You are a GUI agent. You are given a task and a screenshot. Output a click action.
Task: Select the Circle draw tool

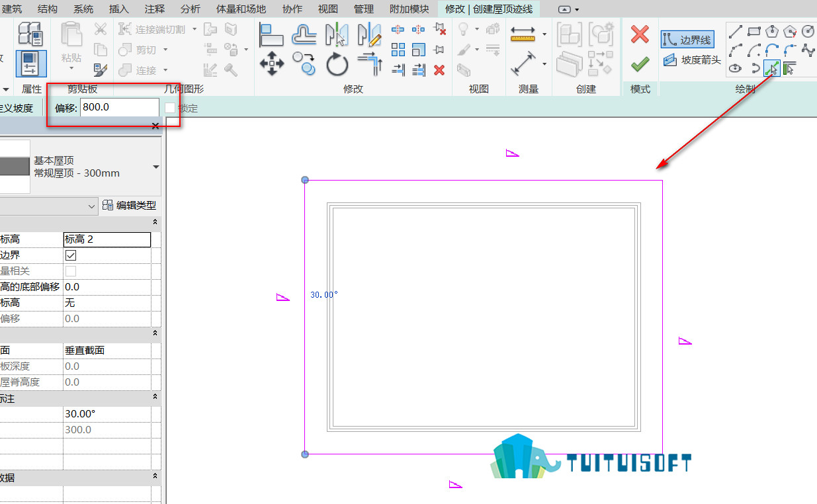tap(808, 31)
